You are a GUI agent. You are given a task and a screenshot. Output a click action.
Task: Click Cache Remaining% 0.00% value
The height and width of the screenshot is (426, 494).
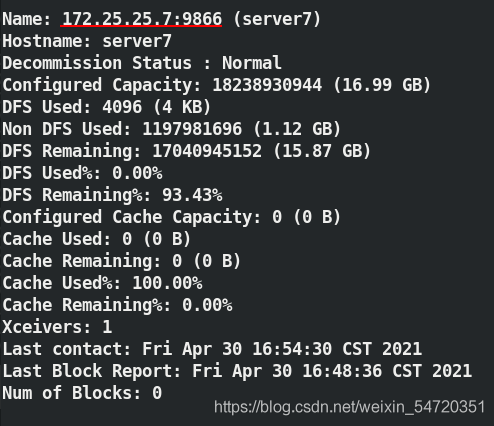pyautogui.click(x=207, y=305)
